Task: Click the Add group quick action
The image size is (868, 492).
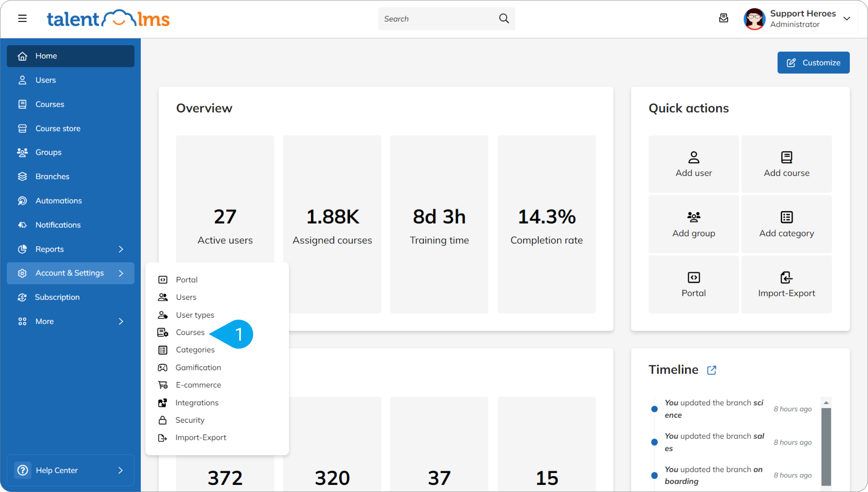Action: pos(693,224)
